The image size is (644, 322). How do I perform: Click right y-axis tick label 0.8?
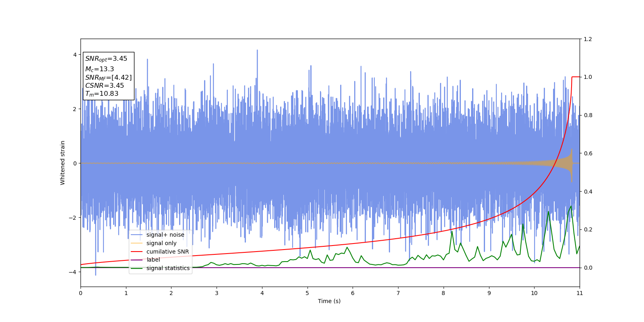pos(588,115)
